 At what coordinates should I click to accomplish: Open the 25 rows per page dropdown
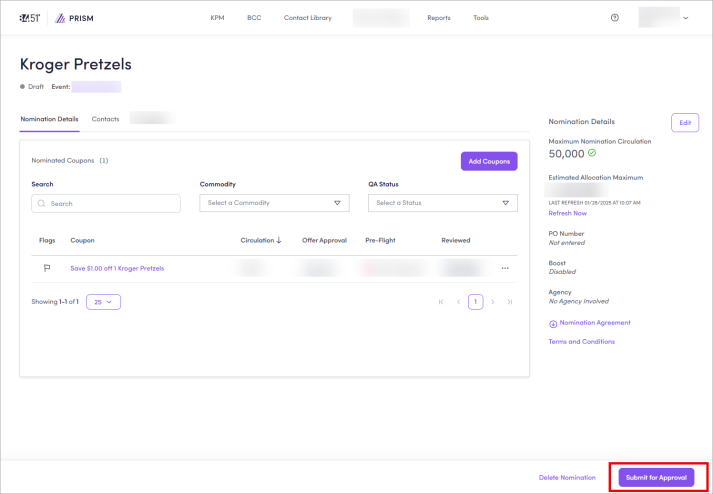click(x=103, y=301)
